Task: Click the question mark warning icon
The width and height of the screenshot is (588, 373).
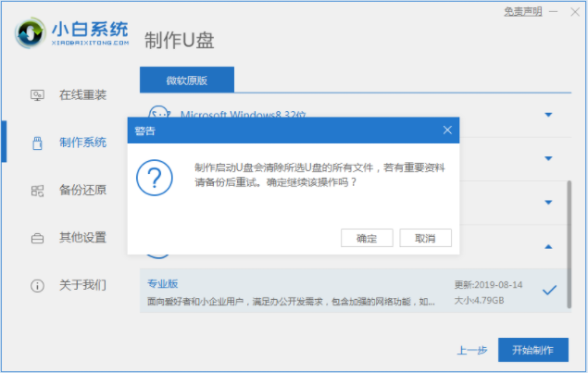Action: pos(155,176)
